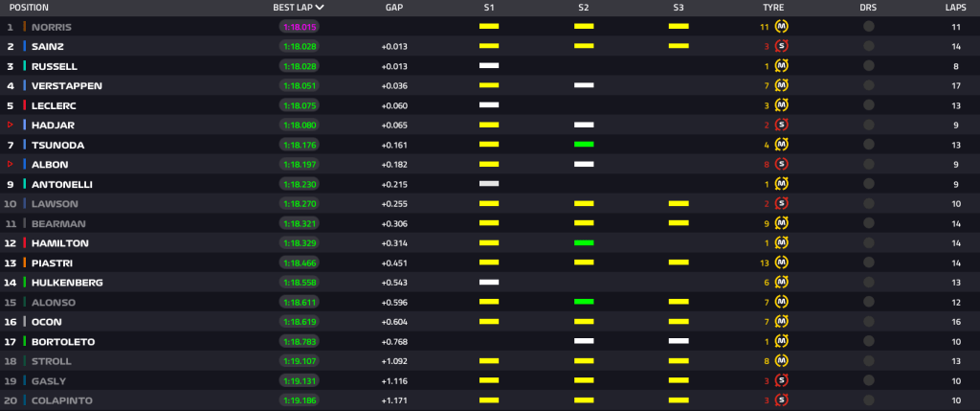This screenshot has height=411, width=980.
Task: Click Hulkenberg's medium tyre icon
Action: pos(781,282)
